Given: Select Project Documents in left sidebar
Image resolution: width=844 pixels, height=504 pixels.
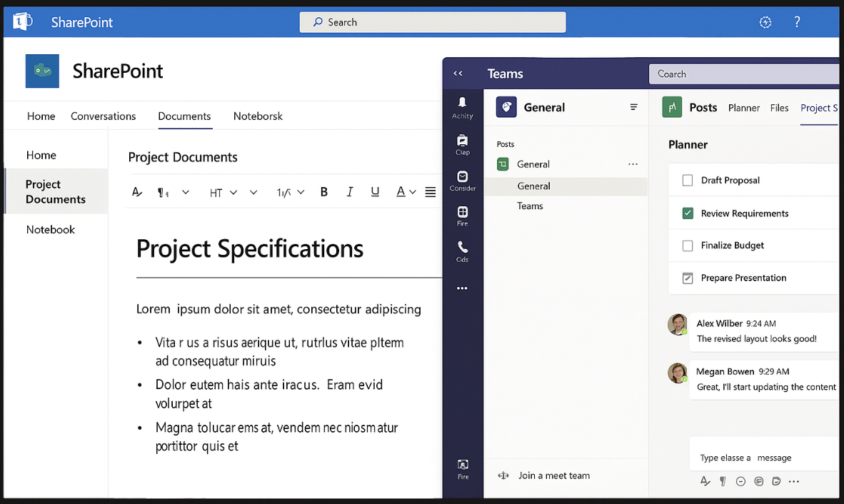Looking at the screenshot, I should click(56, 191).
